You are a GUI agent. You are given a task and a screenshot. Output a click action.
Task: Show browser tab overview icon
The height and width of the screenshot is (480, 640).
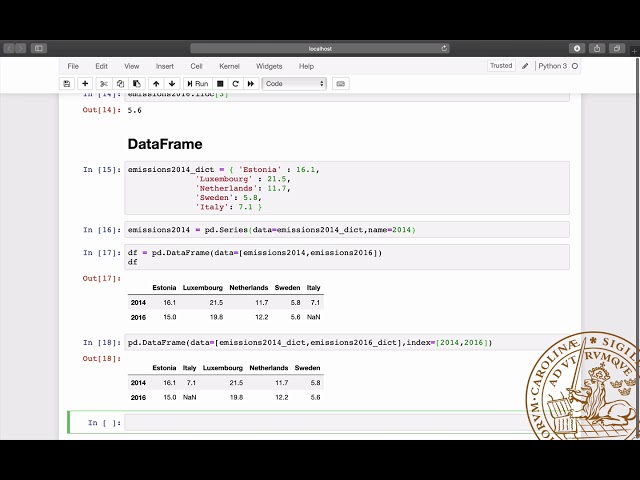(x=617, y=49)
